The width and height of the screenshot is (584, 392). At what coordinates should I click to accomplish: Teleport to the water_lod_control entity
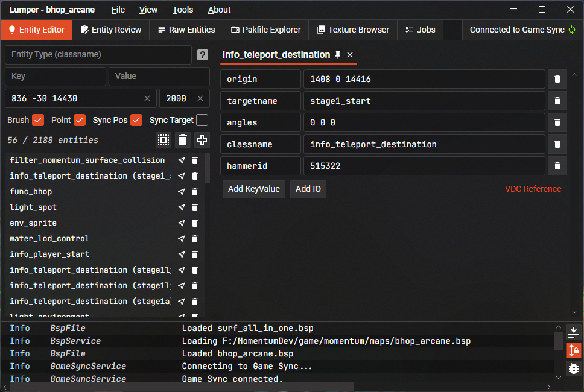(x=182, y=239)
